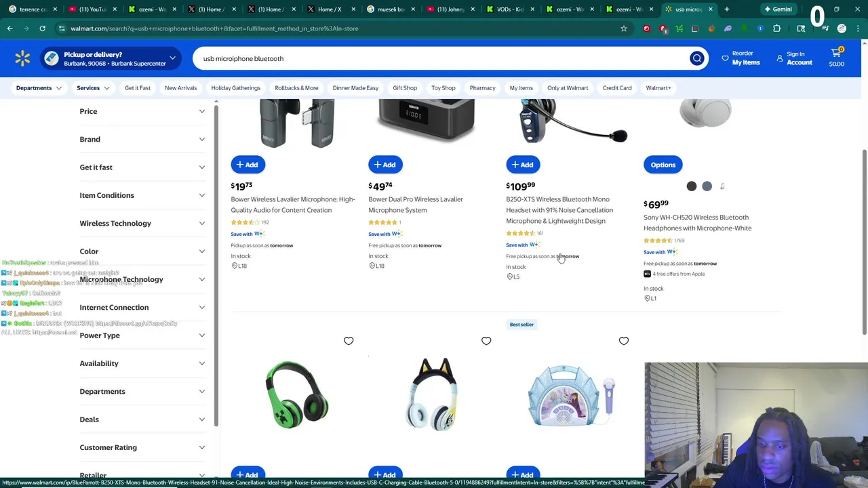The height and width of the screenshot is (488, 868).
Task: Open Rollbacks & More nav pill
Action: coord(296,87)
